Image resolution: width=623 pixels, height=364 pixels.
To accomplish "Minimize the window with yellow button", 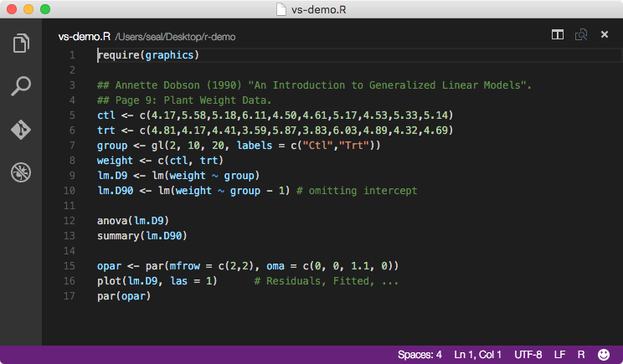I will [x=28, y=9].
